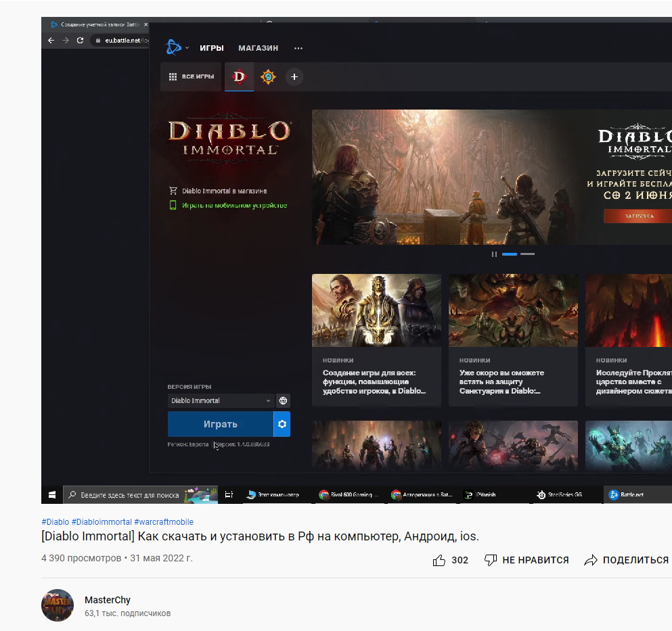The width and height of the screenshot is (672, 631).
Task: Select the Diablo Immortal game icon
Action: click(239, 77)
